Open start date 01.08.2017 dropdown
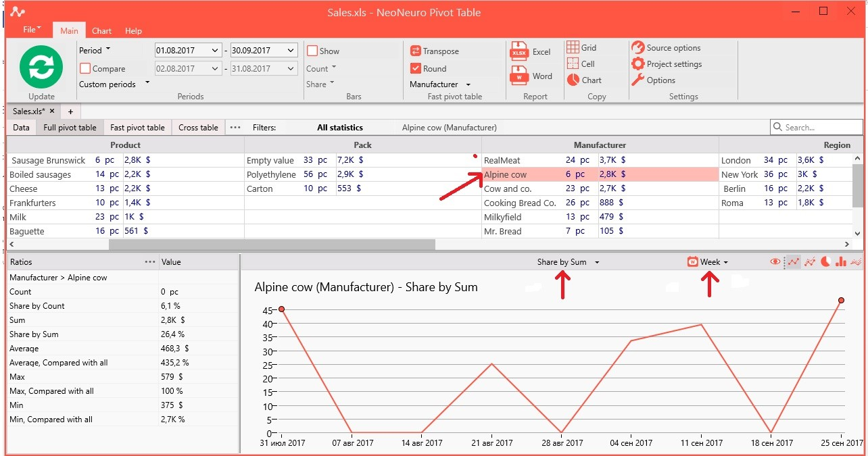The width and height of the screenshot is (868, 456). click(215, 51)
